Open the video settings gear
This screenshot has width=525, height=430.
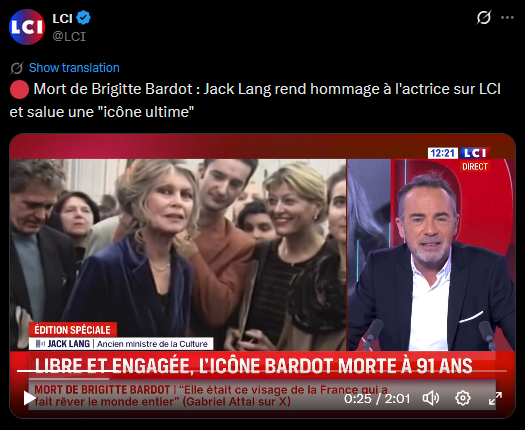point(463,398)
